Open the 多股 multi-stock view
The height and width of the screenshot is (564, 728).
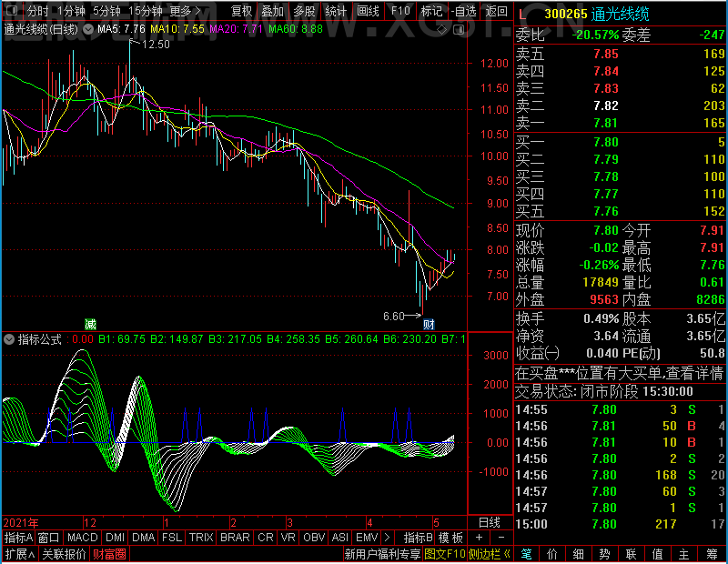pos(304,11)
